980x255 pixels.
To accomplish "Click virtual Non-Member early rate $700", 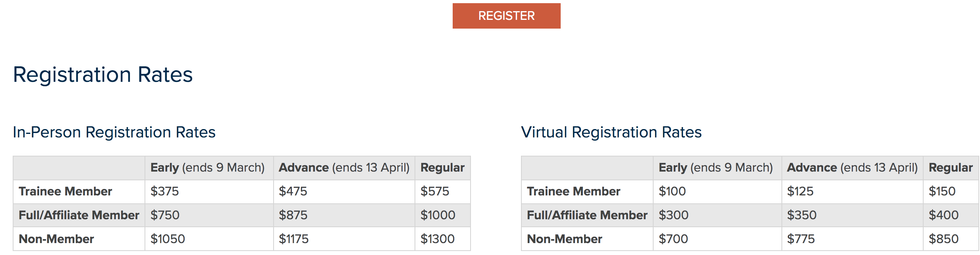I will pos(673,239).
